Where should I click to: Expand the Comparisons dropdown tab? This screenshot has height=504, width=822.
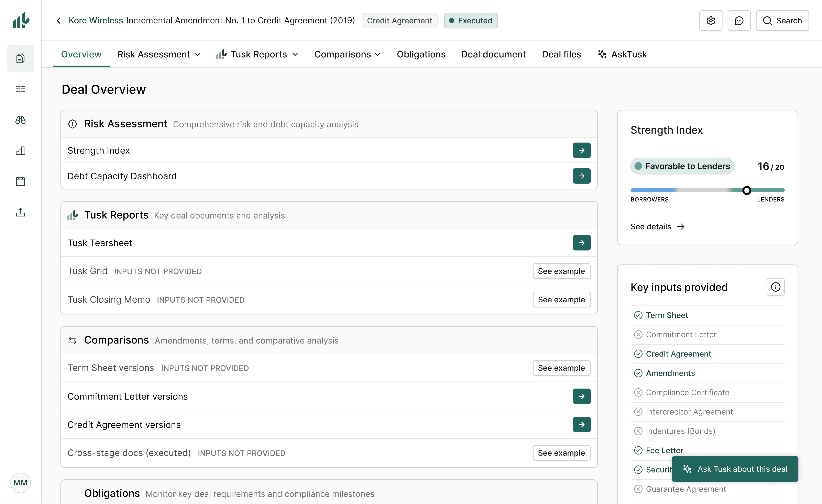tap(347, 54)
